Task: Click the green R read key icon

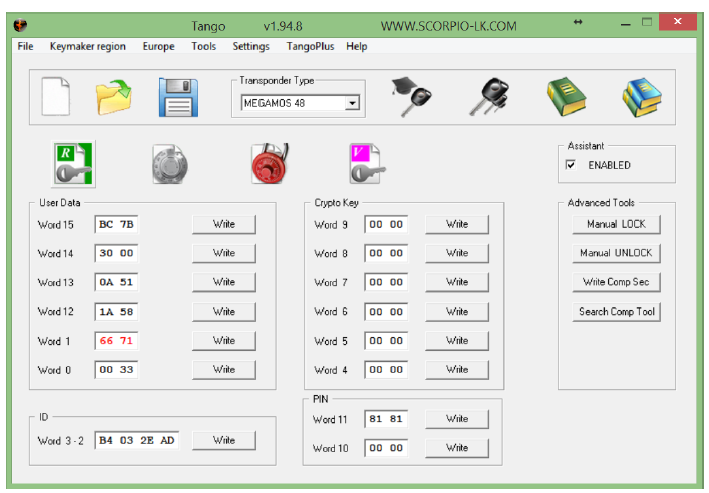Action: 74,164
